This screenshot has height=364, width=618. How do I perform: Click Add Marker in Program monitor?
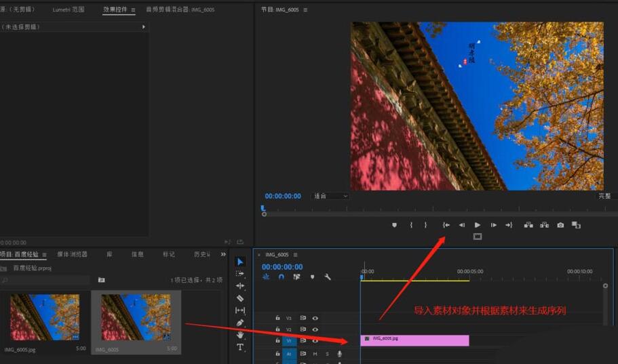pyautogui.click(x=394, y=225)
